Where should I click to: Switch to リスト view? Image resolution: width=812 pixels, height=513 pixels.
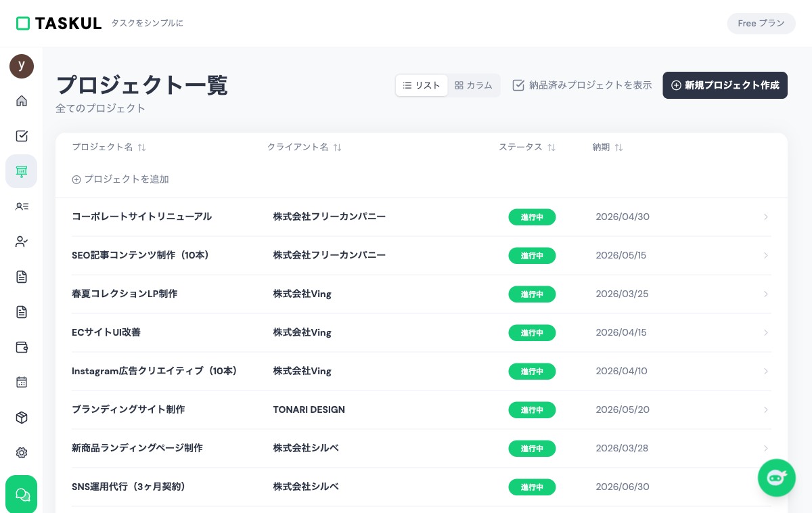pyautogui.click(x=422, y=85)
